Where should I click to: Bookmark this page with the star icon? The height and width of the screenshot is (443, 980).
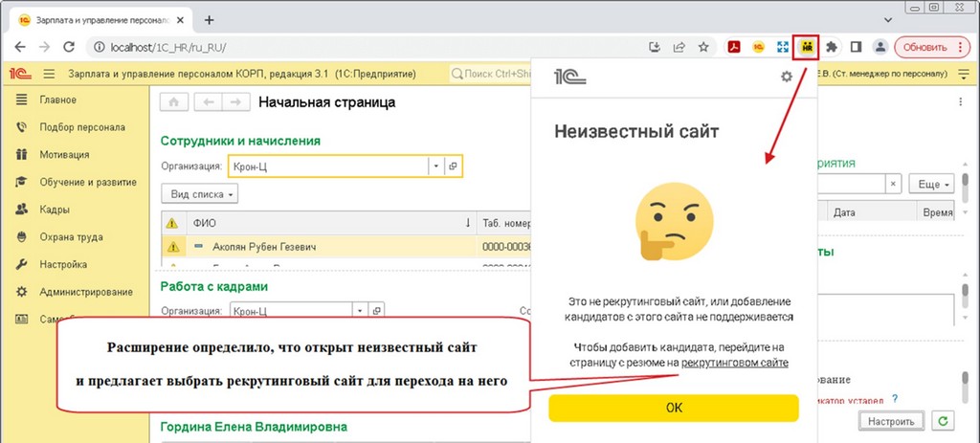(x=703, y=47)
